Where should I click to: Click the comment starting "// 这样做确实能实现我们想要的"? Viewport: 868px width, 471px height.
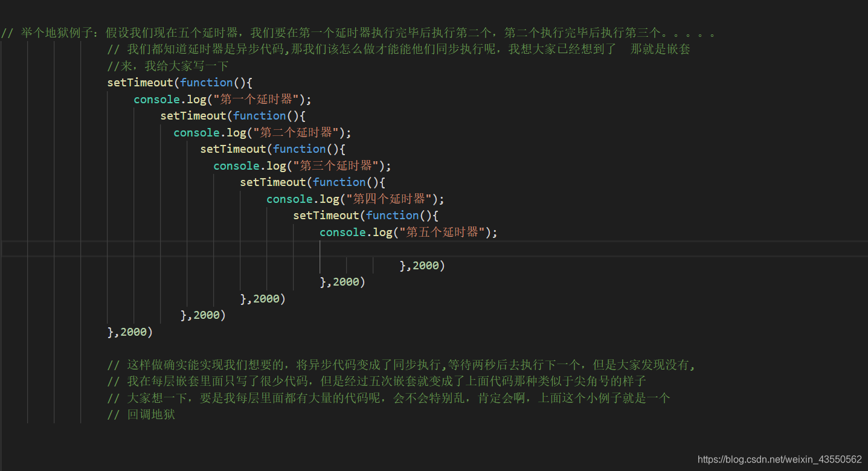pyautogui.click(x=402, y=365)
